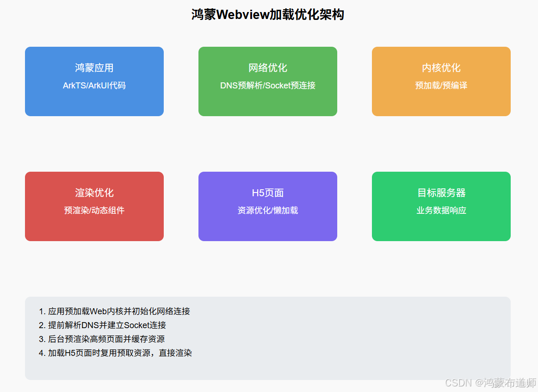Click the 预加载/预编译 subtitle text
The width and height of the screenshot is (538, 392).
click(441, 86)
